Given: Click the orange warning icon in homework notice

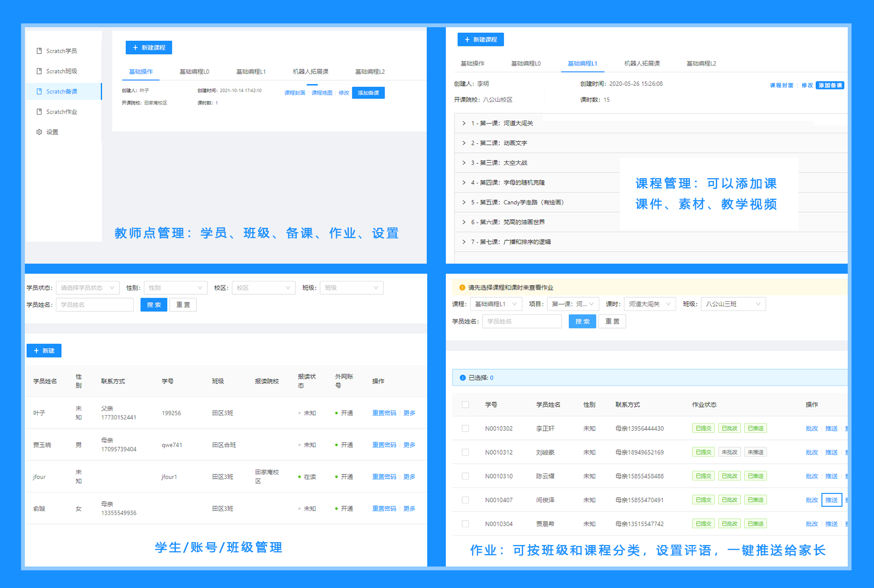Looking at the screenshot, I should pos(462,288).
